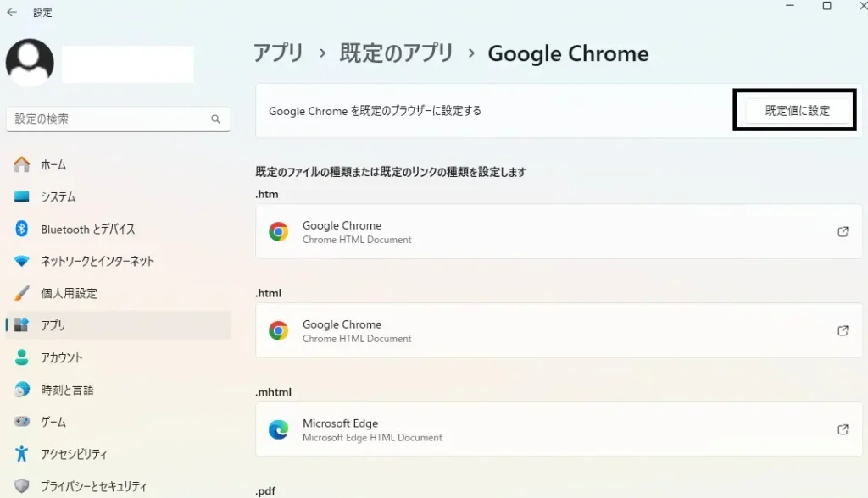Select ゲーム in sidebar

(119, 422)
